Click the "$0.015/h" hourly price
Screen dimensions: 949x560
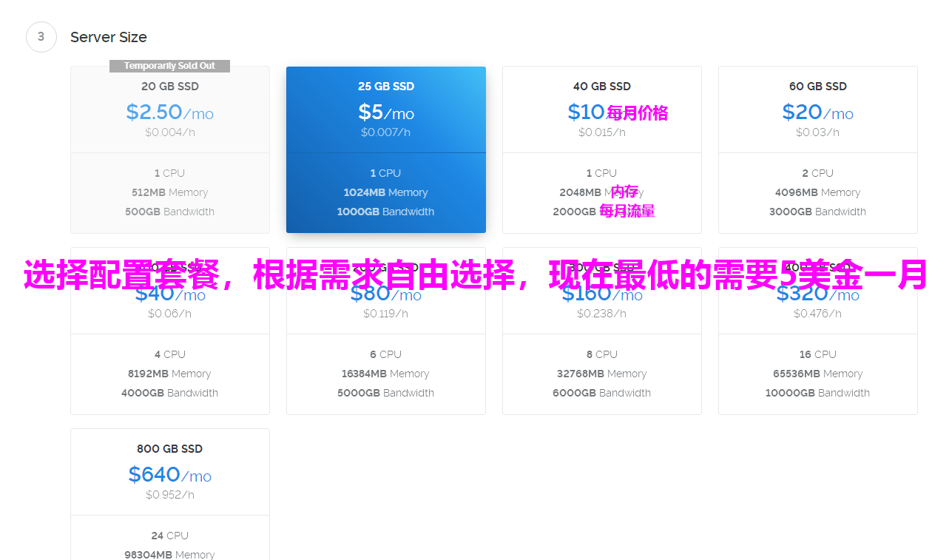pos(602,132)
